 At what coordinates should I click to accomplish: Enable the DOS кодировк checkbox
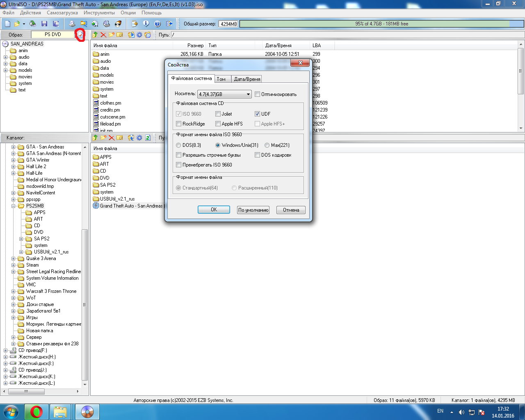click(x=257, y=155)
